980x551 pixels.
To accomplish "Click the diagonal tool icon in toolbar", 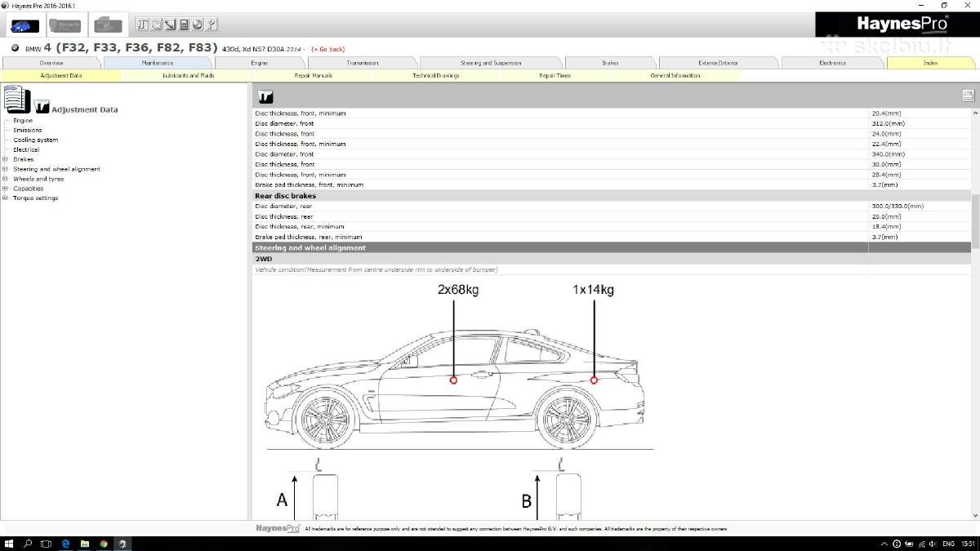I will [x=169, y=25].
